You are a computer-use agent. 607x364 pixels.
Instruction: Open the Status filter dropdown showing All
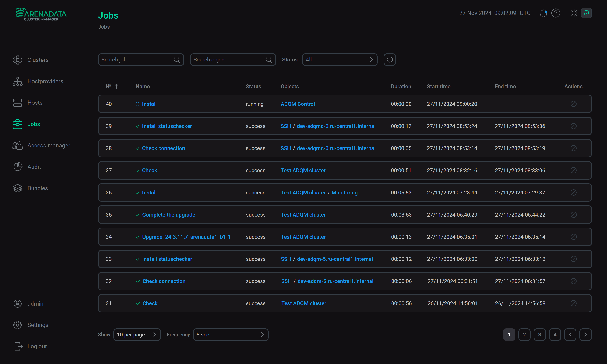340,59
